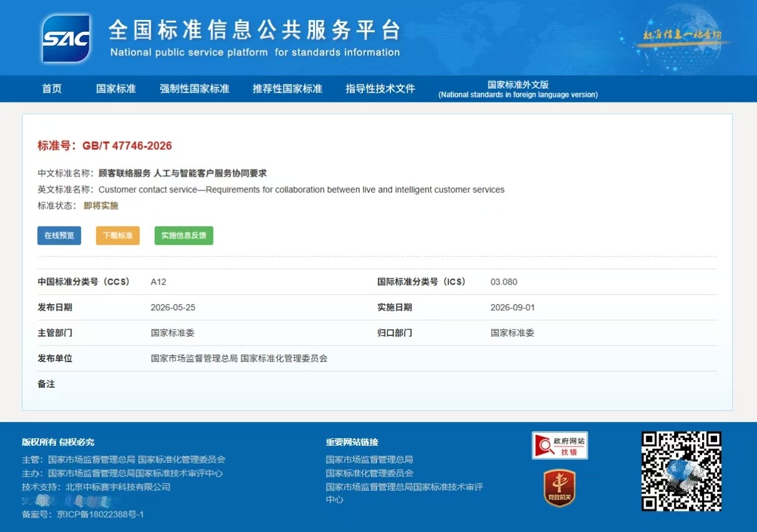Image resolution: width=757 pixels, height=532 pixels.
Task: Click the CCS value A12
Action: (159, 282)
